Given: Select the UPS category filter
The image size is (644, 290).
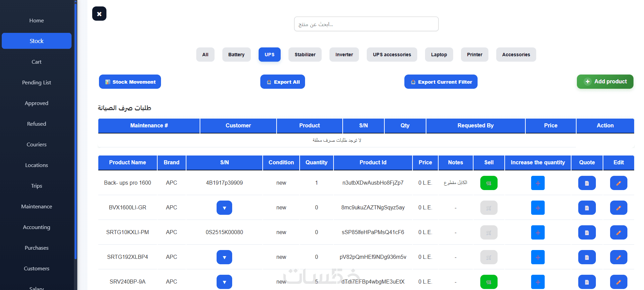Looking at the screenshot, I should tap(269, 55).
